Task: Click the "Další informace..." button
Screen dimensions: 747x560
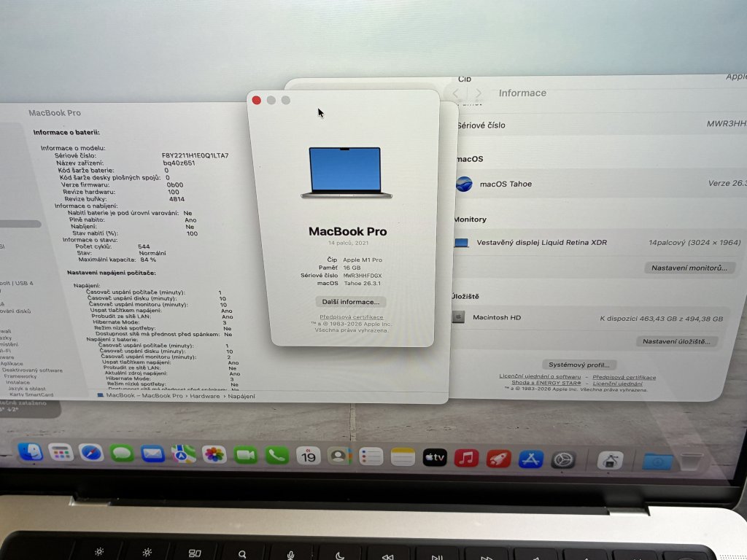Action: pos(351,302)
